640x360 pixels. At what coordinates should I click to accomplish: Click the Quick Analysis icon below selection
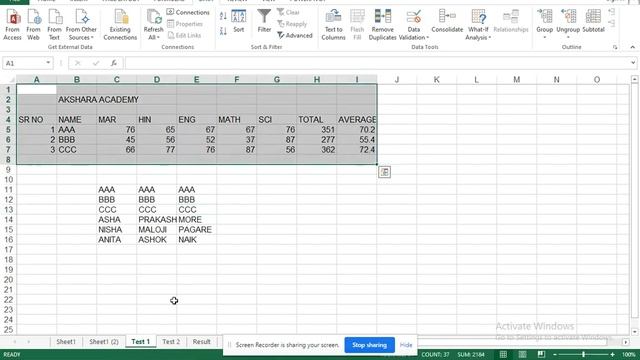click(384, 172)
